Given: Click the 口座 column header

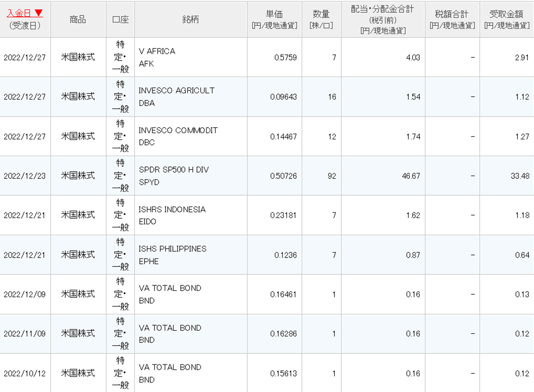Looking at the screenshot, I should (120, 19).
